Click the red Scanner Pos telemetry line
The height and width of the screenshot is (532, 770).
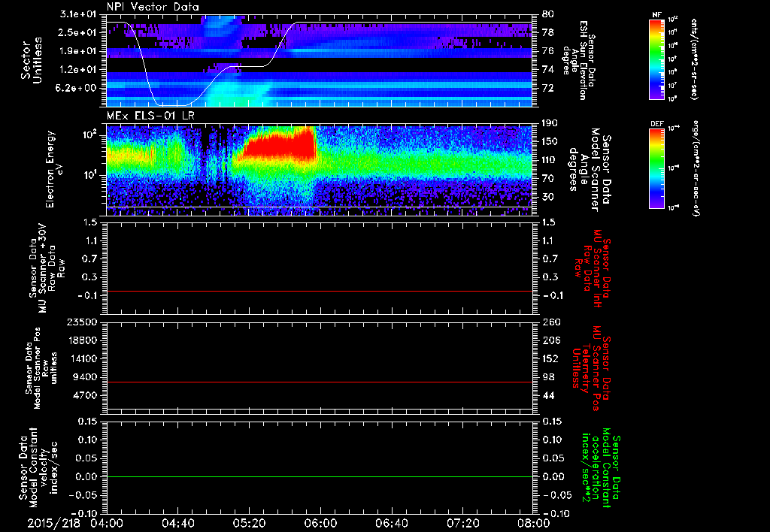click(x=319, y=382)
